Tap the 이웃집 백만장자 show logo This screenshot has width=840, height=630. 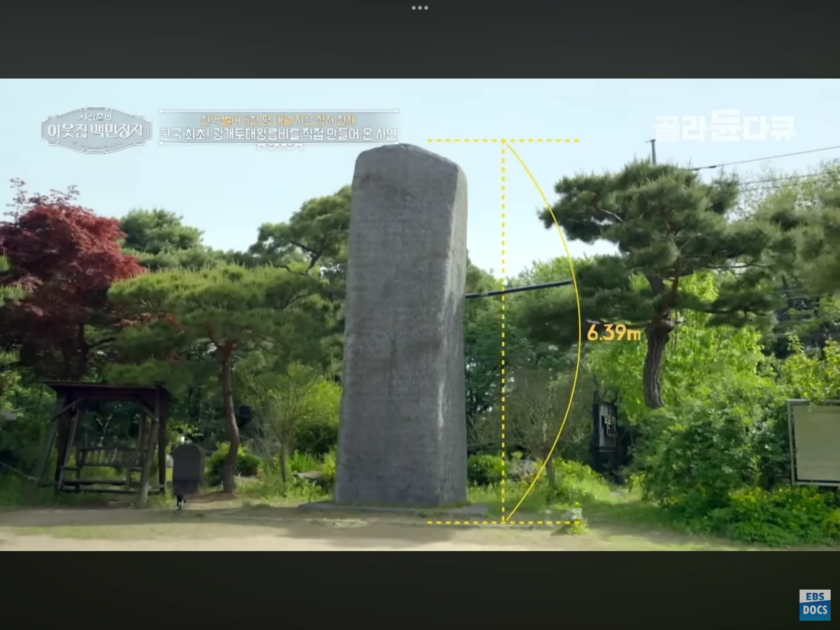pyautogui.click(x=96, y=130)
